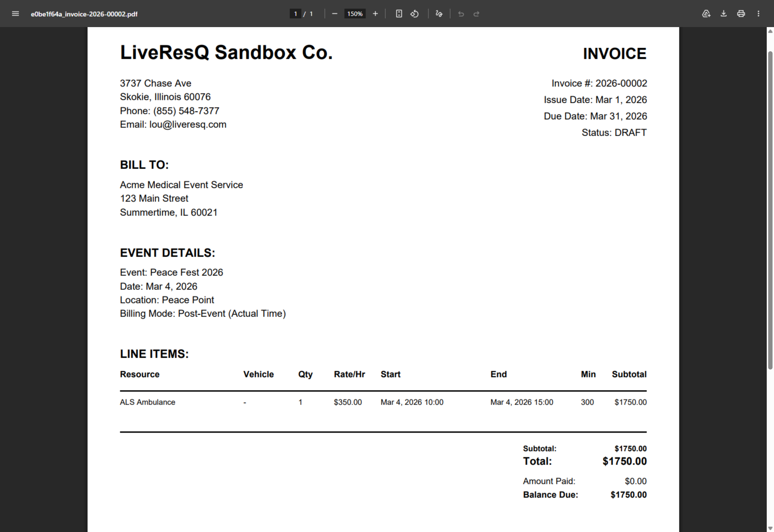Click the zoom in plus button
Image resolution: width=774 pixels, height=532 pixels.
click(375, 14)
